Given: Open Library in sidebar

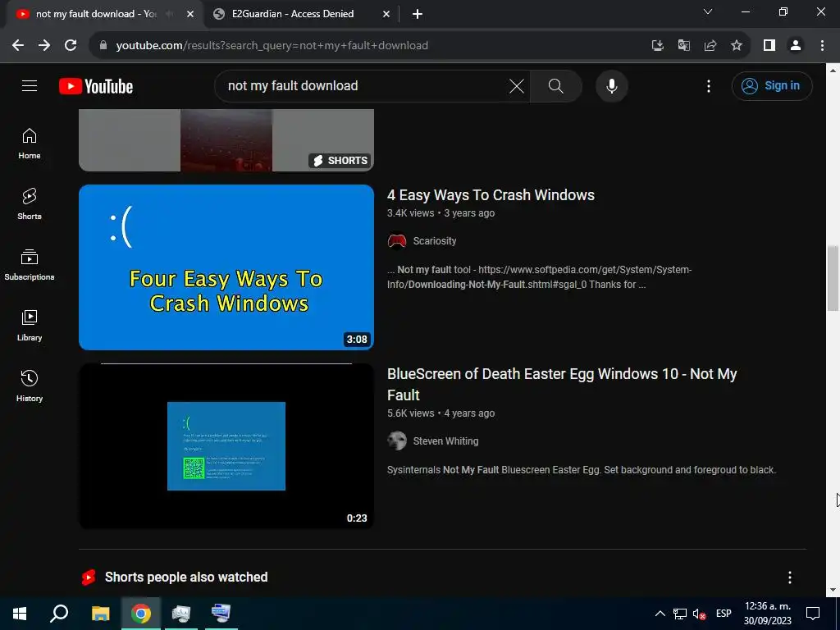Looking at the screenshot, I should [30, 325].
